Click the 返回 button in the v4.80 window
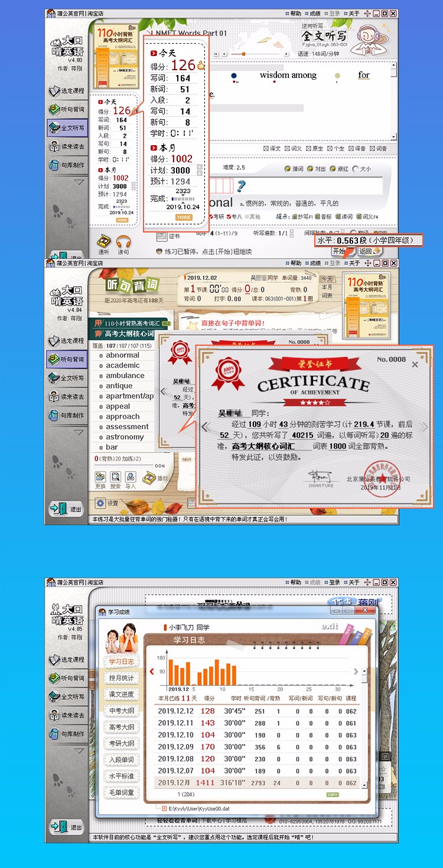Image resolution: width=443 pixels, height=868 pixels. [x=370, y=251]
